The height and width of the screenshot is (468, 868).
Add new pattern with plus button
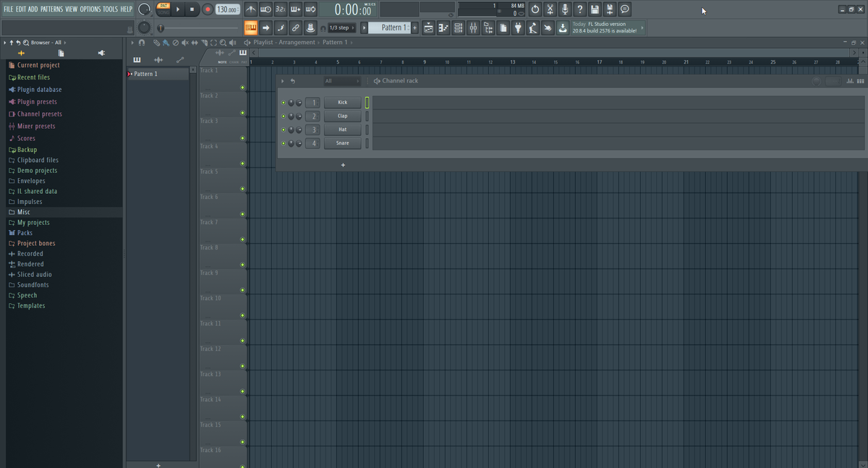(x=415, y=27)
